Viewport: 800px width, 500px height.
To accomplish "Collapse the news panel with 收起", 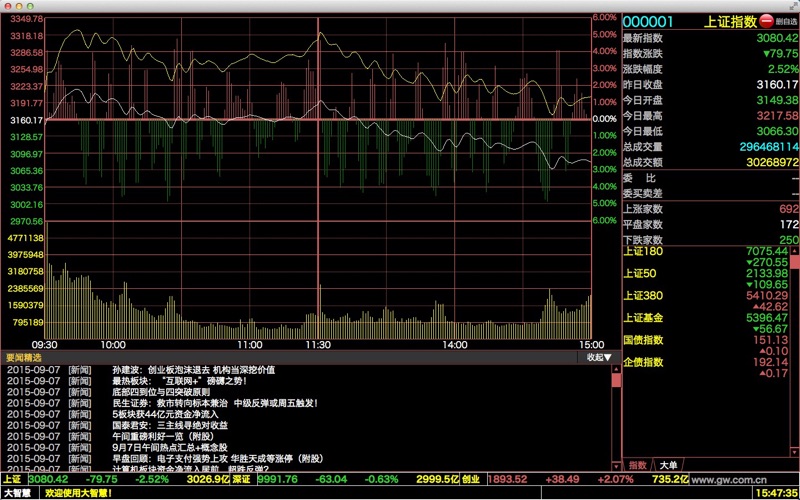I will click(x=598, y=356).
